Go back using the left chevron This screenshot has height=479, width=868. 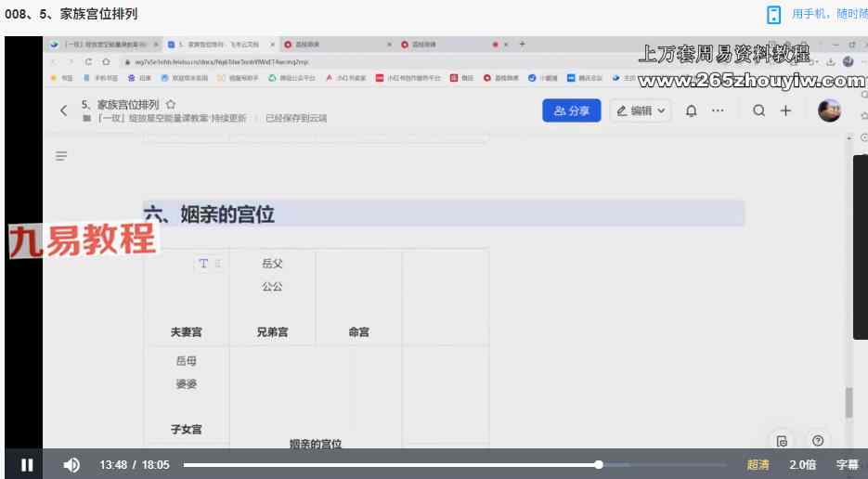click(x=63, y=110)
